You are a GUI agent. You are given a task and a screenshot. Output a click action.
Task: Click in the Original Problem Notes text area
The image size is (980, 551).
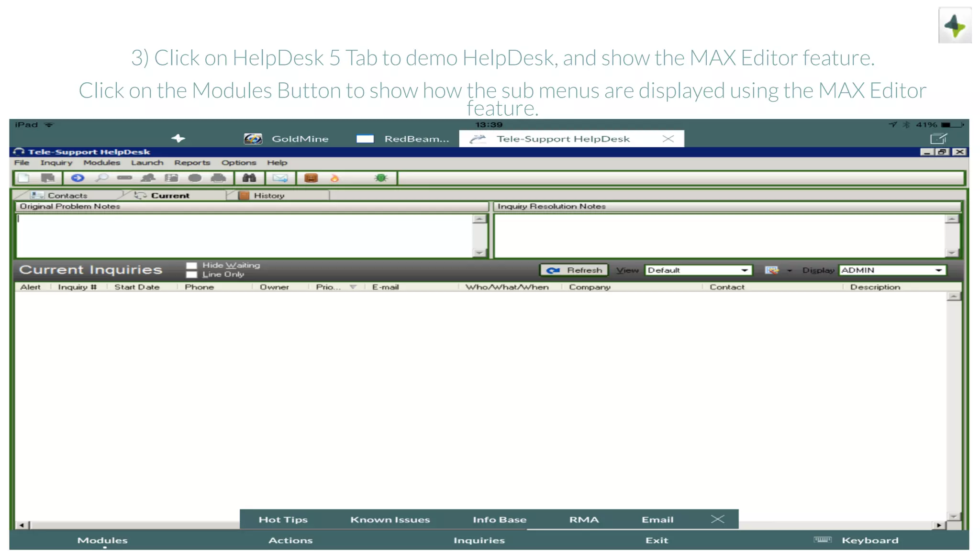245,236
